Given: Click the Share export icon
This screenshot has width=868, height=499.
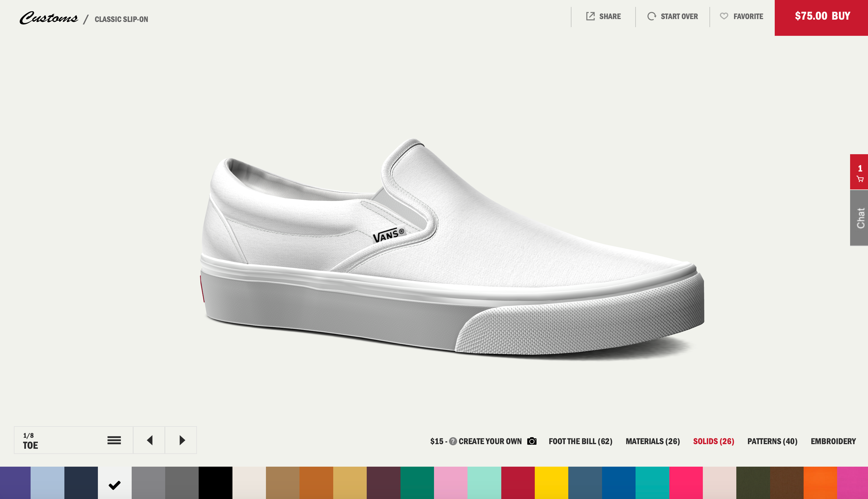Looking at the screenshot, I should (x=590, y=16).
